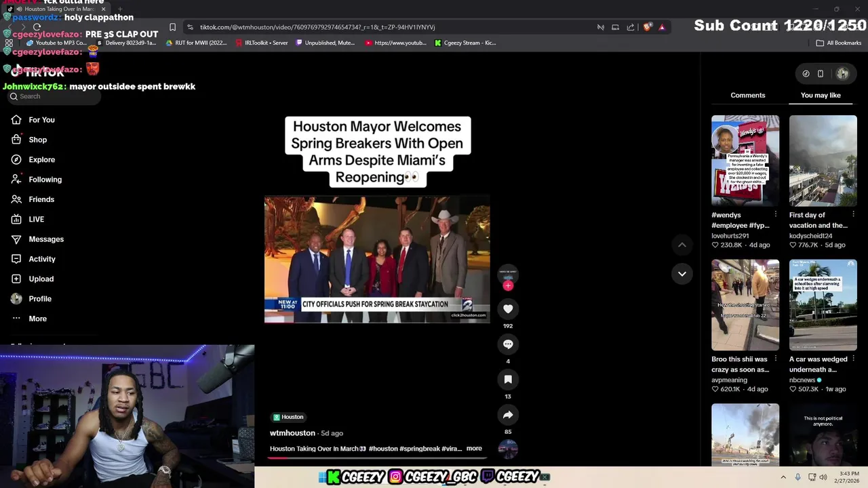Open the Cgeezy Stream Kick bookmark
Screen dimensions: 868x488
click(x=465, y=43)
